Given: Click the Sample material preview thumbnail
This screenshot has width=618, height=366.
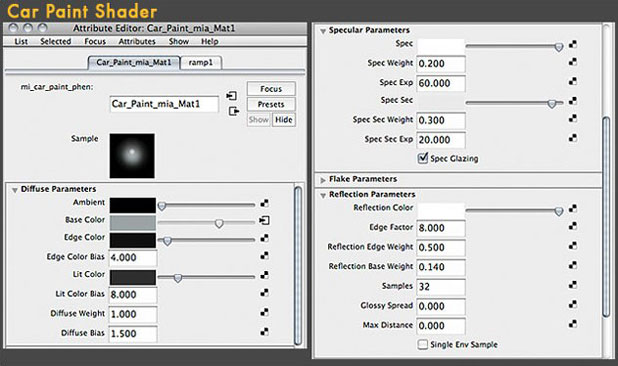Looking at the screenshot, I should 132,156.
